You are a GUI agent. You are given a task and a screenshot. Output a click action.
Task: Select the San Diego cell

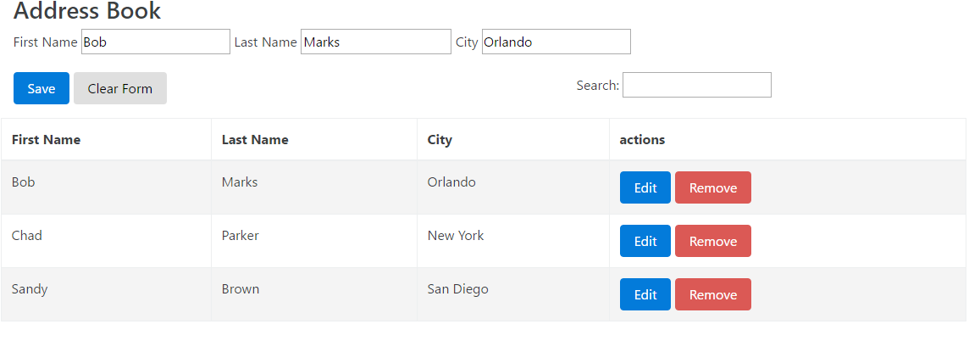coord(513,294)
